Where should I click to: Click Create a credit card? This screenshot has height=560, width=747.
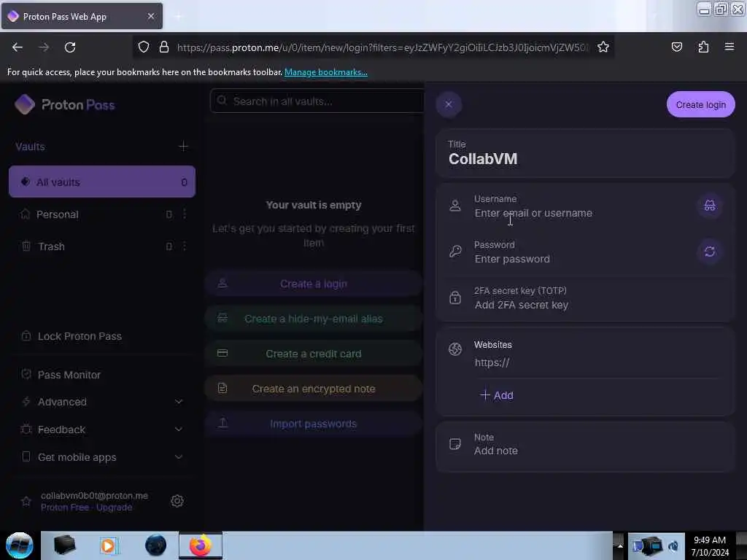[x=314, y=354]
